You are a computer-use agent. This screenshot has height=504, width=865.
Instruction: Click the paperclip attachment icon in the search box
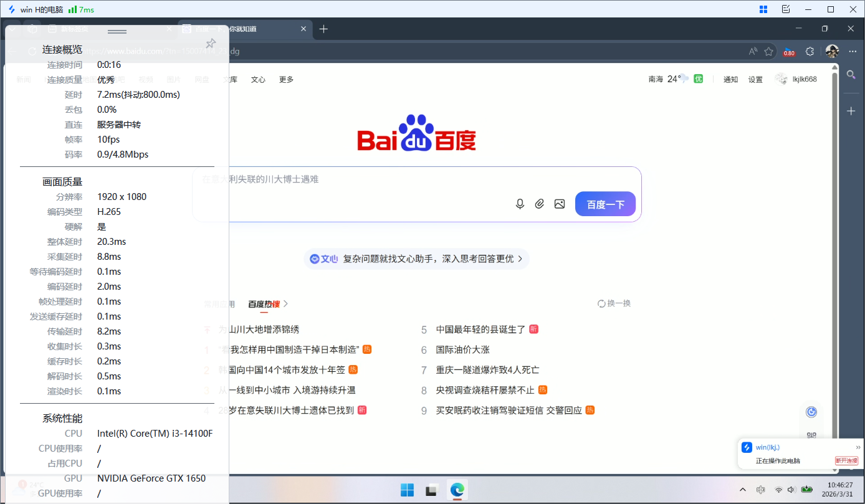click(x=540, y=204)
